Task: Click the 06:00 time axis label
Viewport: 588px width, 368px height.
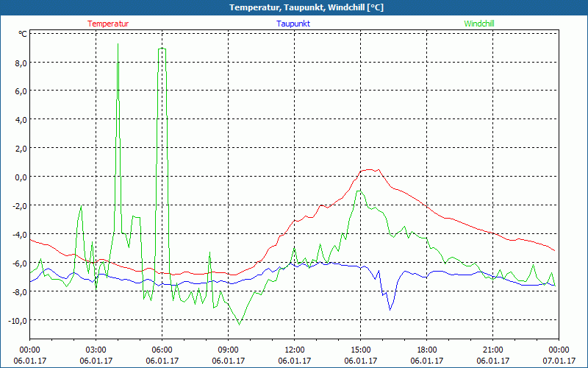Action: pyautogui.click(x=162, y=350)
